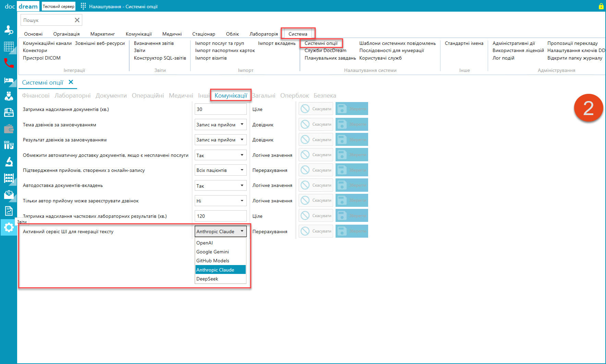Open the app grid launcher icon in title bar

coord(83,6)
